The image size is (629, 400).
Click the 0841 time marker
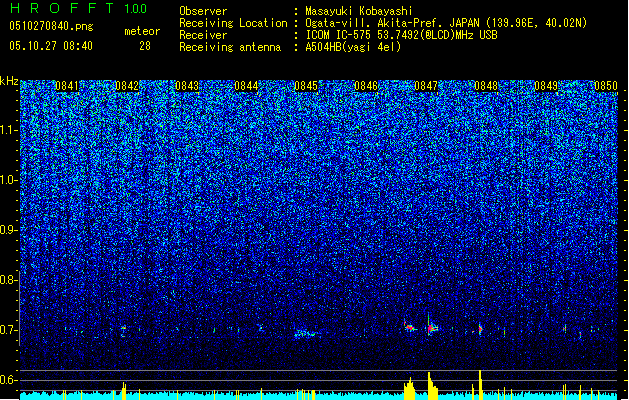[x=67, y=86]
